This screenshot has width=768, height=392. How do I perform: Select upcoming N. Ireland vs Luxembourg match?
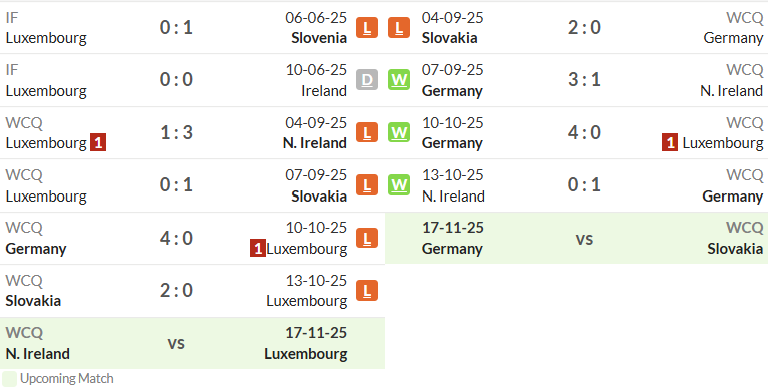click(192, 343)
